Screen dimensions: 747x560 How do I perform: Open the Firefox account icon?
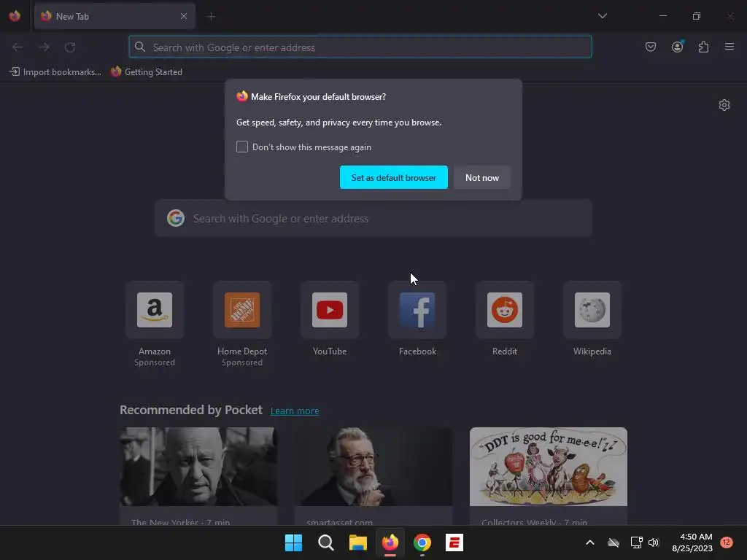(x=677, y=47)
